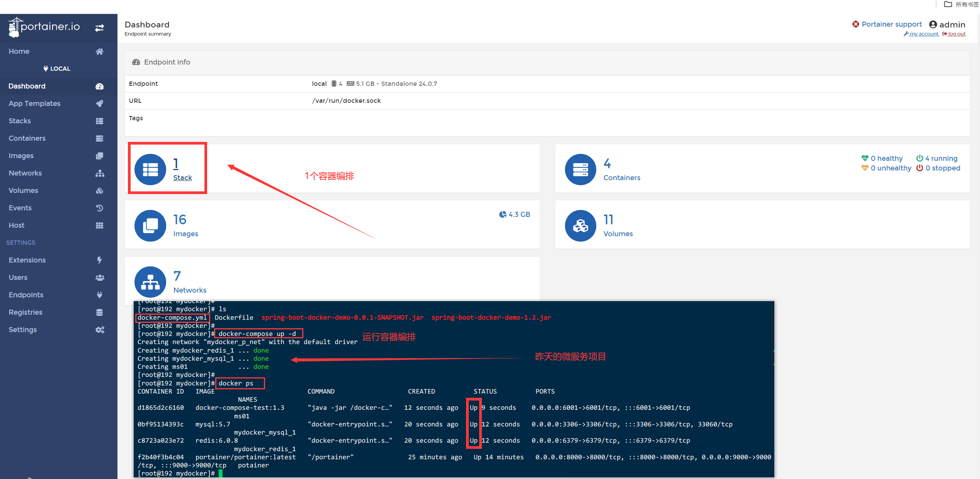This screenshot has height=479, width=980.
Task: Open the 16 Images tile link
Action: 185,234
